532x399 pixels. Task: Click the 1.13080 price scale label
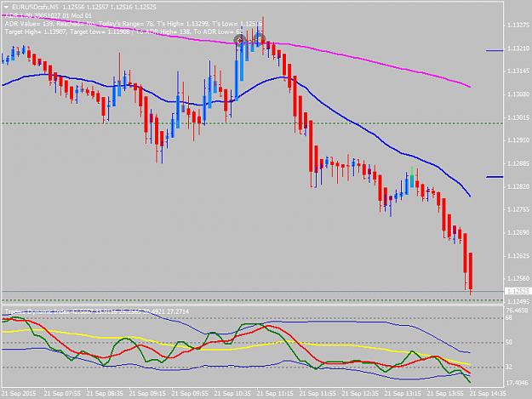click(x=518, y=94)
